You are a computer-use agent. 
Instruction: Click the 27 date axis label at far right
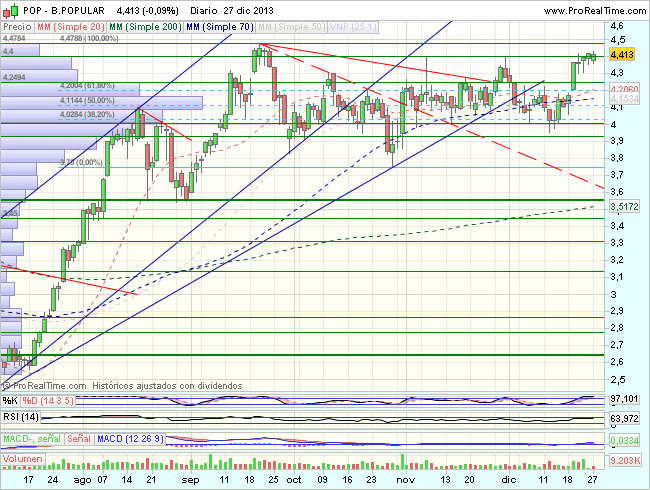click(x=593, y=480)
